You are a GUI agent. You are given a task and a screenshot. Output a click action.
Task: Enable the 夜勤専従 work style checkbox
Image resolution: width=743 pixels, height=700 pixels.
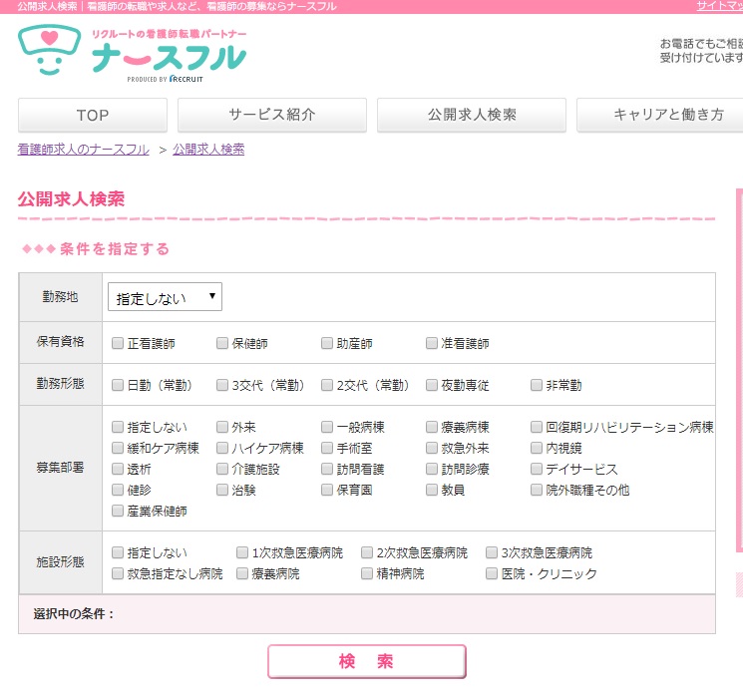432,385
